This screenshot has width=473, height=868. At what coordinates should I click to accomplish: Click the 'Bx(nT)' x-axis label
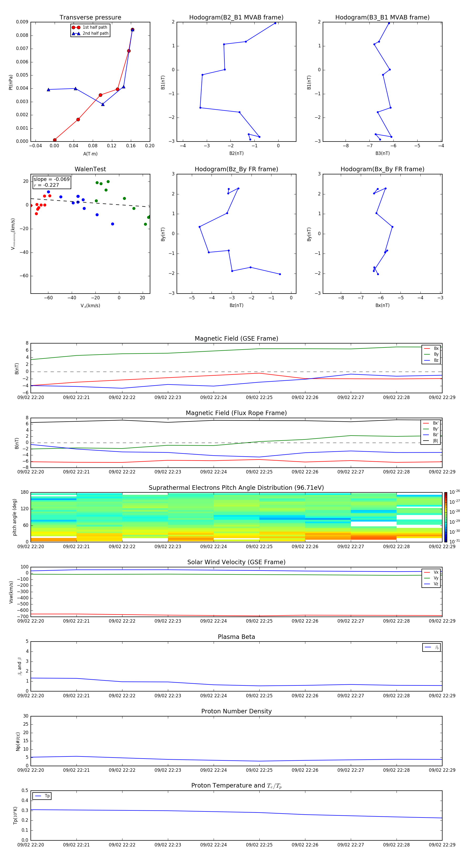(x=382, y=305)
